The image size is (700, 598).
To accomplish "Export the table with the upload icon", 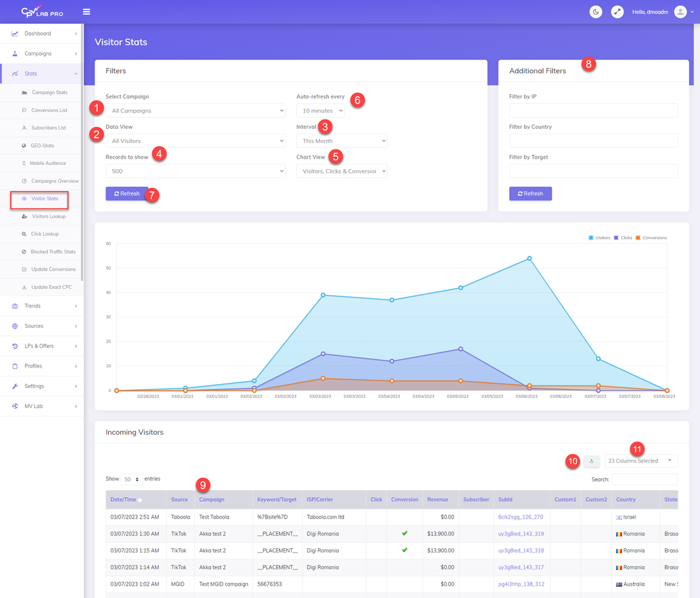I will pyautogui.click(x=591, y=461).
